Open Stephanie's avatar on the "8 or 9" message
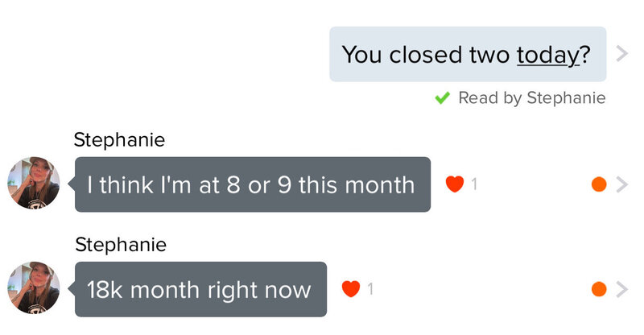644x335 pixels. point(34,183)
